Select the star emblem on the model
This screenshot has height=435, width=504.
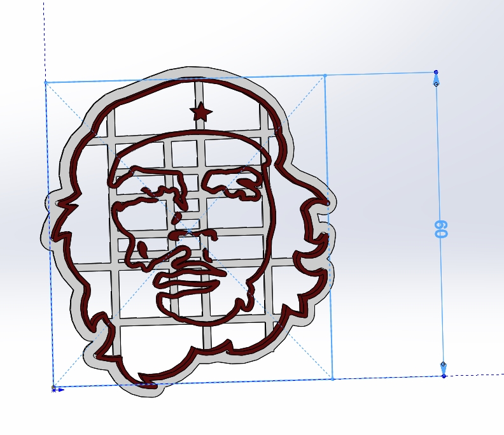pos(201,111)
